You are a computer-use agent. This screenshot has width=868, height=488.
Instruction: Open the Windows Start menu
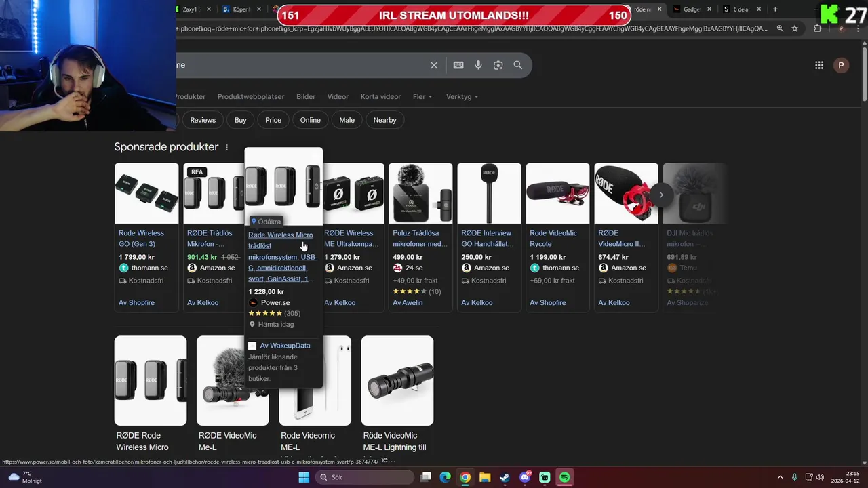click(304, 477)
